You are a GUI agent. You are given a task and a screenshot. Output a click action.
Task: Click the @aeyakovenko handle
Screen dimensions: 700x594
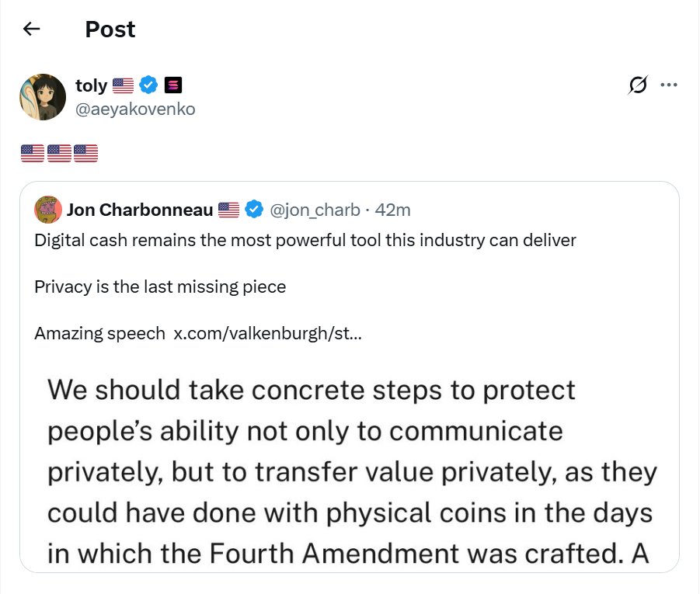[135, 109]
